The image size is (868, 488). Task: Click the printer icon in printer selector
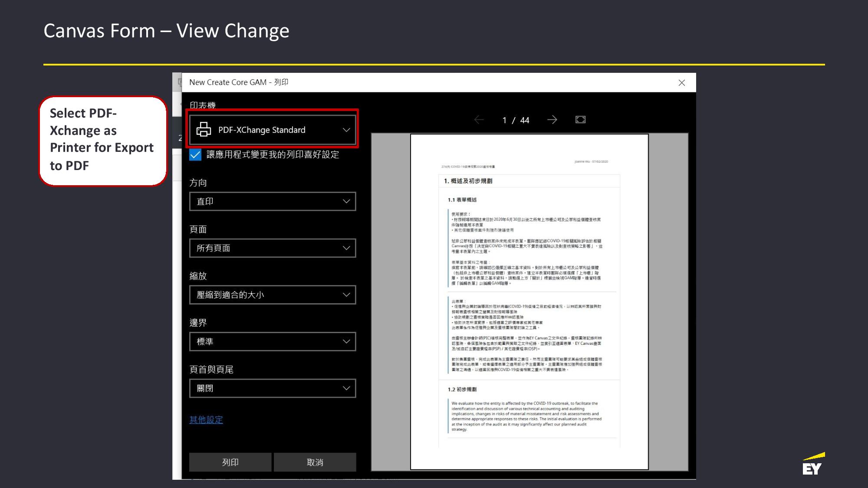(204, 130)
